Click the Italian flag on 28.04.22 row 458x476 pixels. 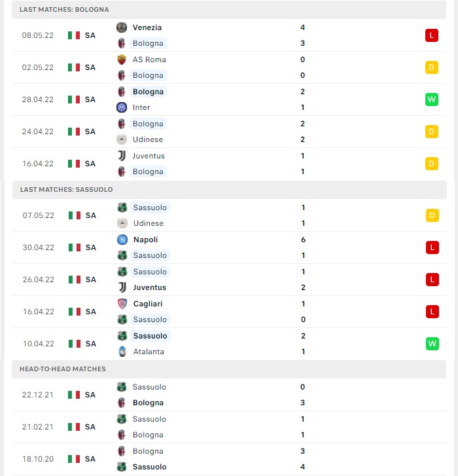pyautogui.click(x=74, y=100)
